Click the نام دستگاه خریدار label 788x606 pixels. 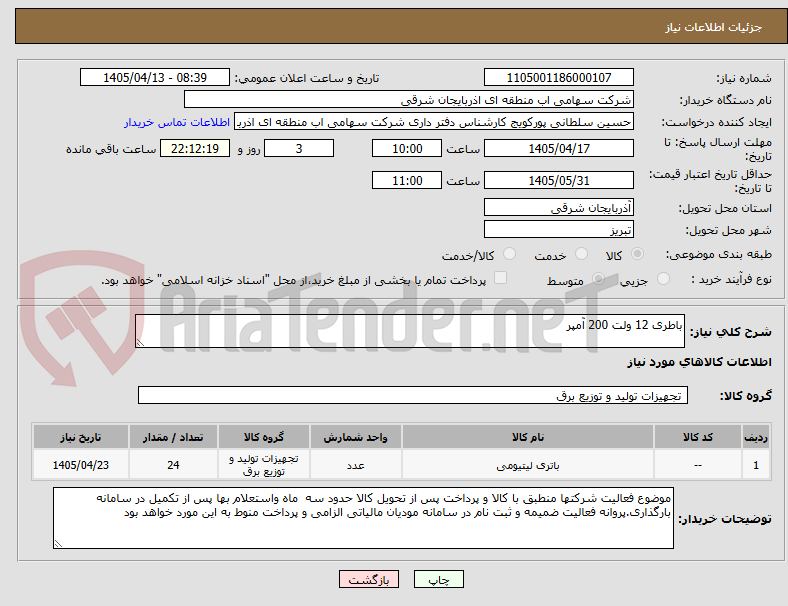726,100
